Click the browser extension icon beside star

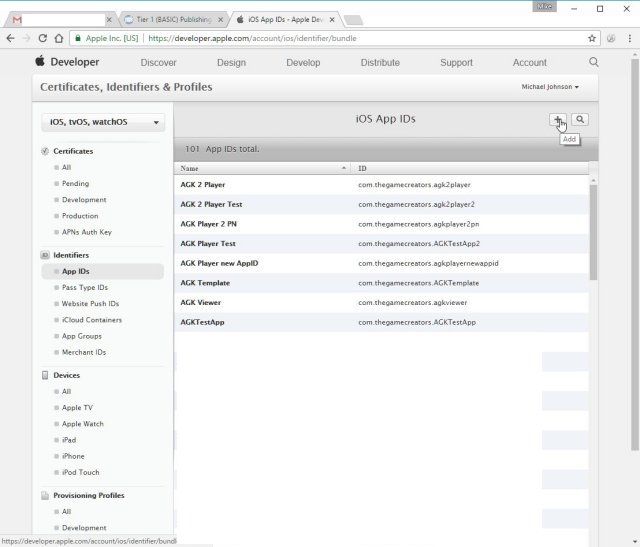pos(611,38)
